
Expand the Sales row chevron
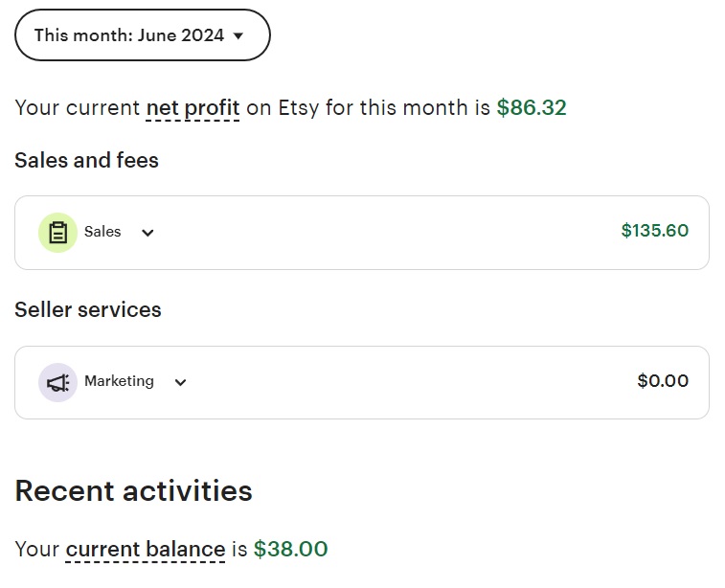click(x=147, y=233)
